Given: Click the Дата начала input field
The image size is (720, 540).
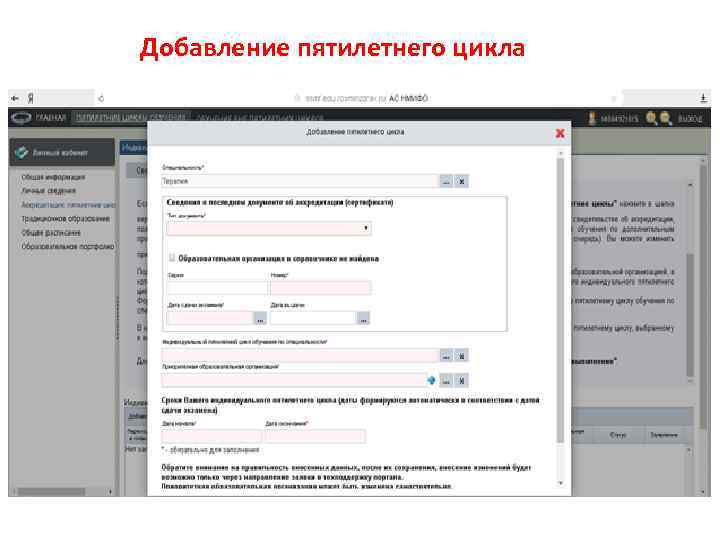Looking at the screenshot, I should (x=212, y=436).
